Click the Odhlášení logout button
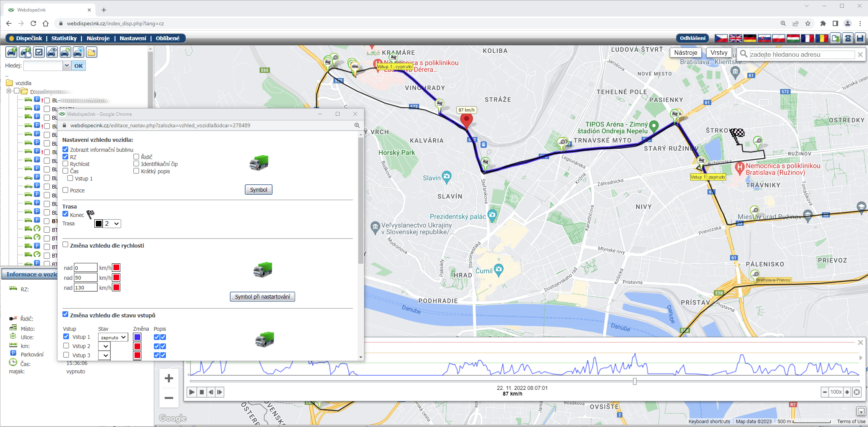 click(x=692, y=38)
